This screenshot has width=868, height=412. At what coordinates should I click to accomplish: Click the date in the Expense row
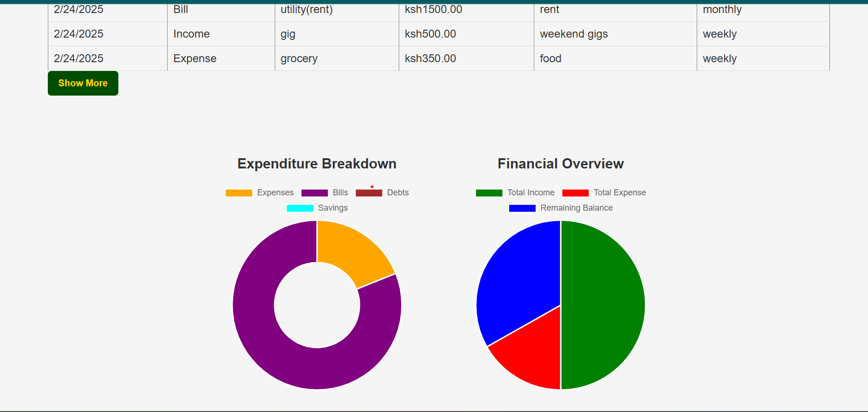[108, 58]
